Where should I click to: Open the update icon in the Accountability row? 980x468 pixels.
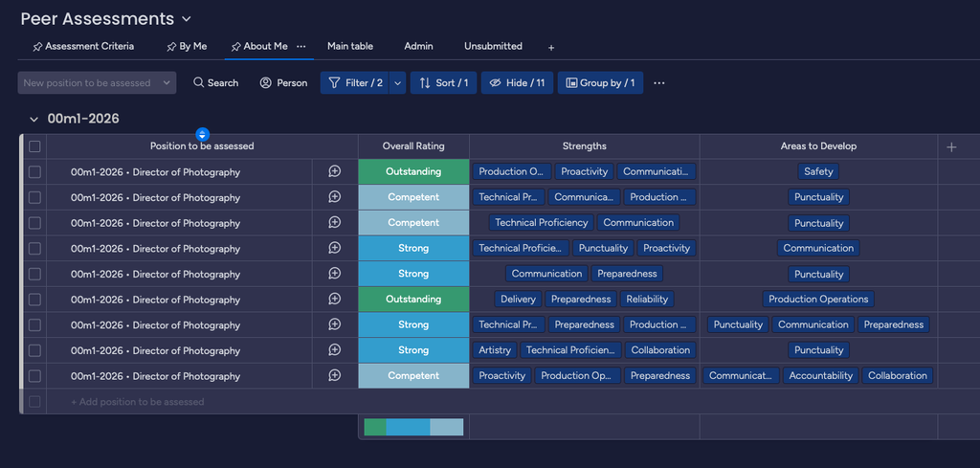[x=334, y=375]
